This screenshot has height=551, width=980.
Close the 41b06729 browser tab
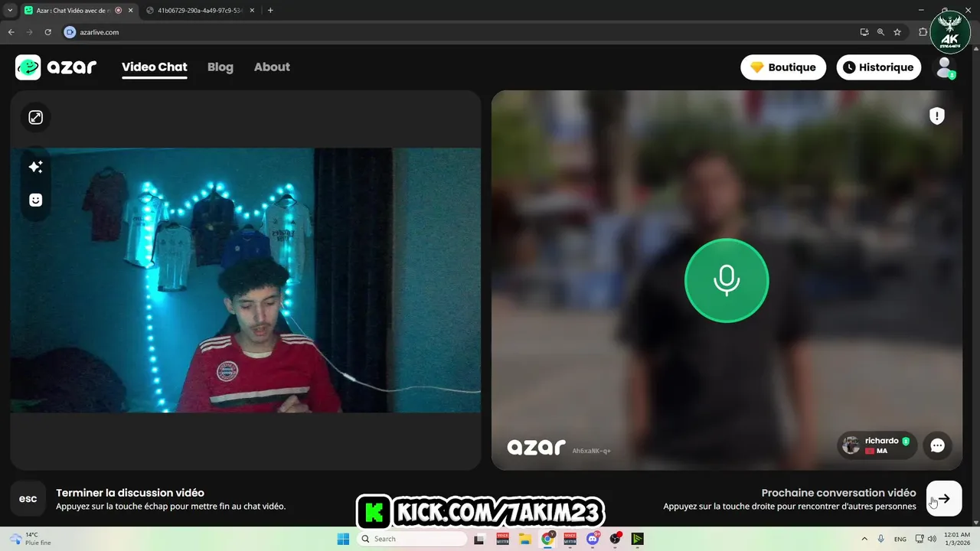click(252, 10)
